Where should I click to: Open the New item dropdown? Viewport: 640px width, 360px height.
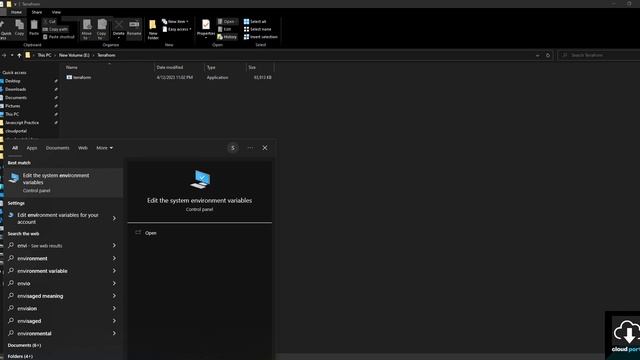pos(175,22)
